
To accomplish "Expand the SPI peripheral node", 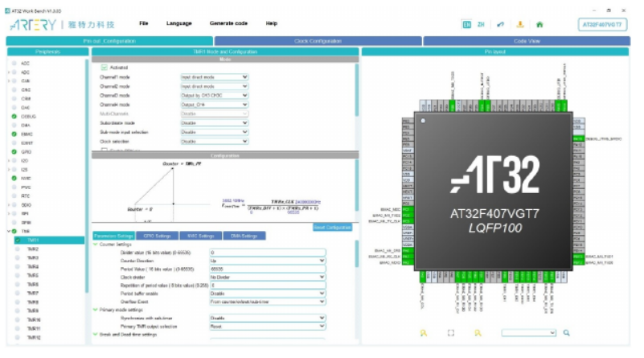I will (9, 214).
